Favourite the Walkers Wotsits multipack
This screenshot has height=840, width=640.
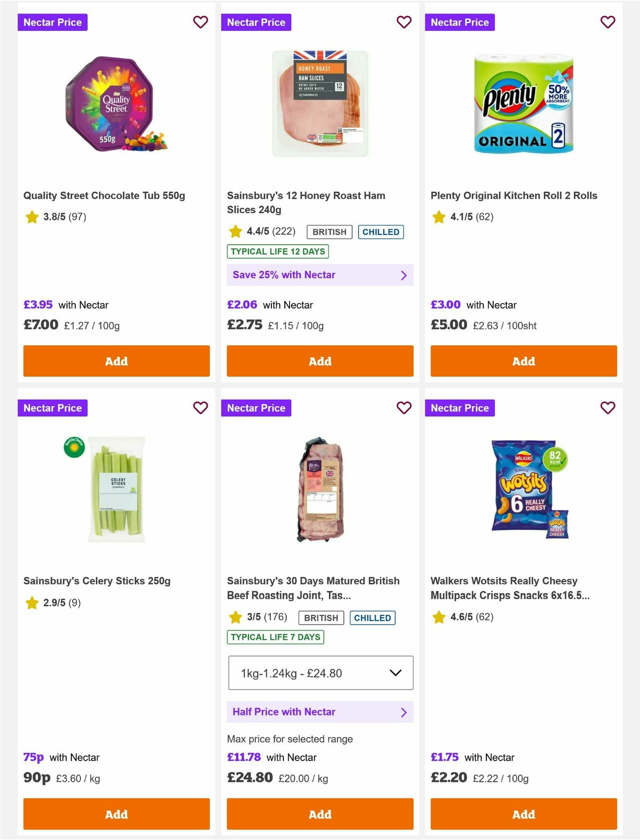tap(608, 408)
